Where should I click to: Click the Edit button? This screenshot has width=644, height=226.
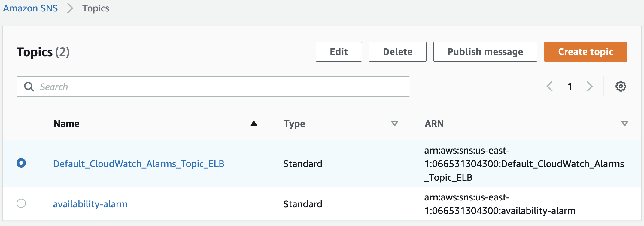coord(339,52)
